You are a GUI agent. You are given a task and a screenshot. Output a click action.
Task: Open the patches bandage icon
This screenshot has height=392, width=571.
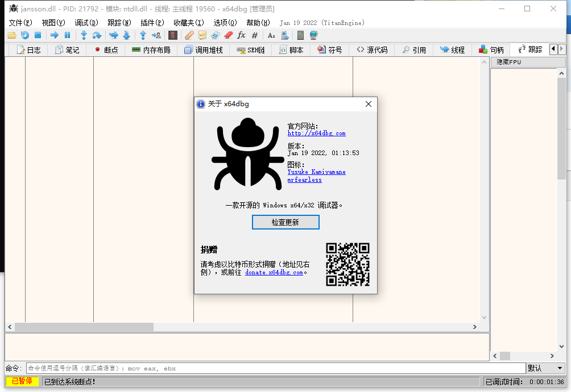pos(189,35)
